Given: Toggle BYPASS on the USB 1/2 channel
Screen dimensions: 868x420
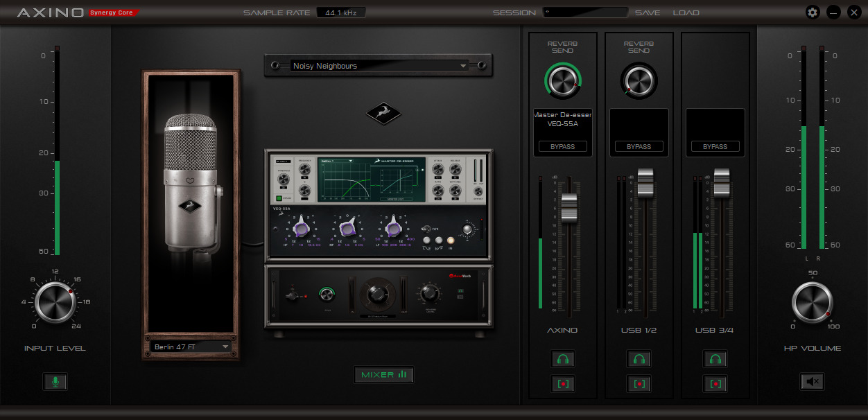Looking at the screenshot, I should tap(639, 146).
